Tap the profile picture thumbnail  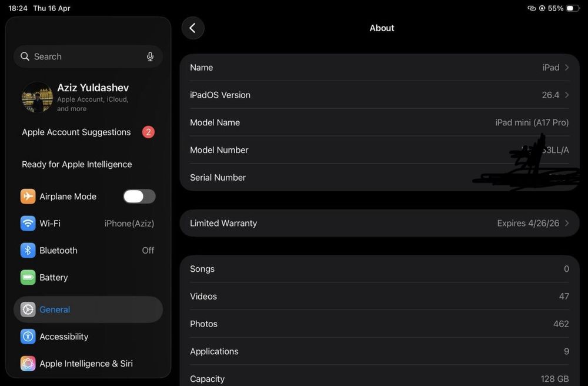coord(37,98)
